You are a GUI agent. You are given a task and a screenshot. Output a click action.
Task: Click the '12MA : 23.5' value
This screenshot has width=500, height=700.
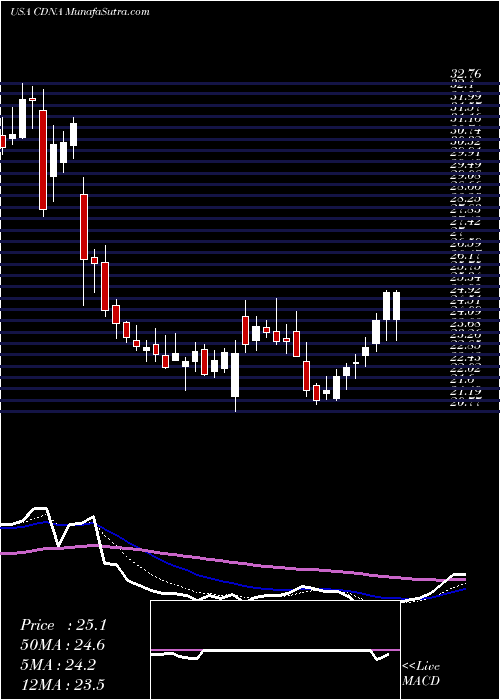tap(63, 684)
